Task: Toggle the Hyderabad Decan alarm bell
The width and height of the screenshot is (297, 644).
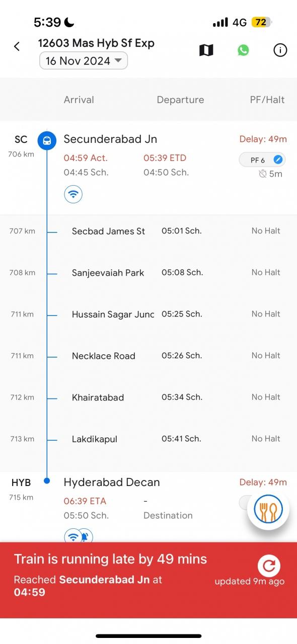Action: point(85,536)
